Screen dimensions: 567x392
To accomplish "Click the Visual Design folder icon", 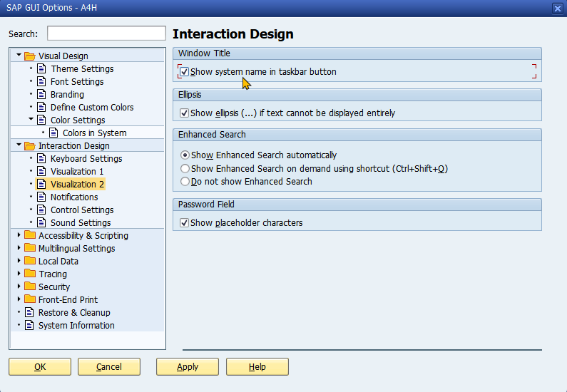I will (30, 56).
